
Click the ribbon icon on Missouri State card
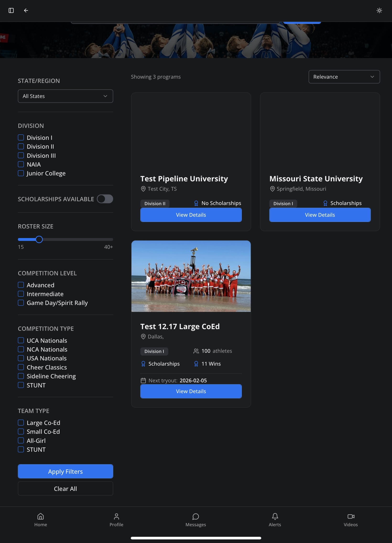(x=325, y=203)
